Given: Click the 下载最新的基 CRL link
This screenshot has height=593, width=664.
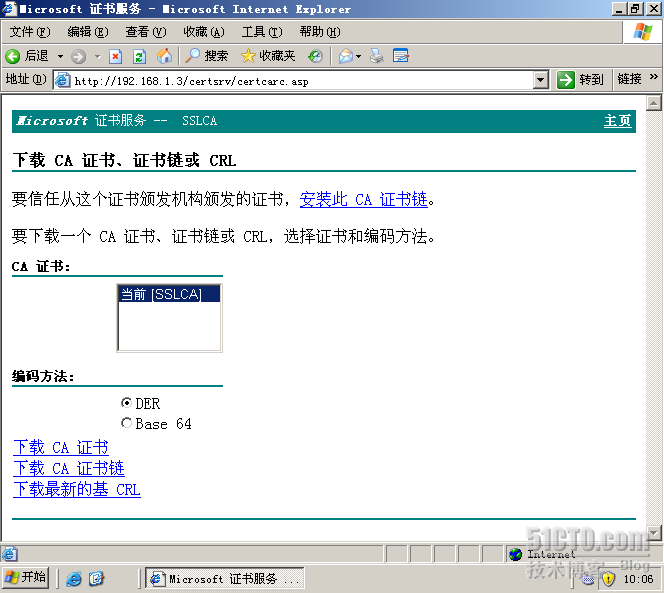Looking at the screenshot, I should (77, 490).
